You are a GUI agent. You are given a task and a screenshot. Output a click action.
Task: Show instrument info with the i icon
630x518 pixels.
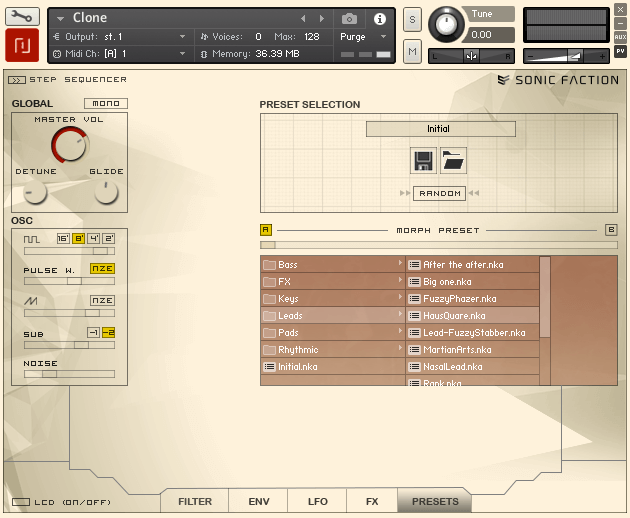point(380,19)
